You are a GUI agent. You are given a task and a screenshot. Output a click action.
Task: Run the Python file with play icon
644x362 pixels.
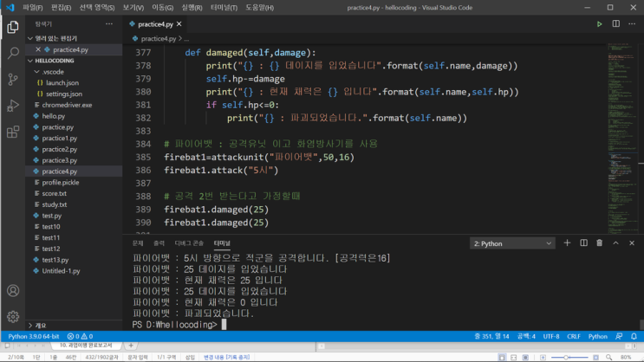[599, 24]
